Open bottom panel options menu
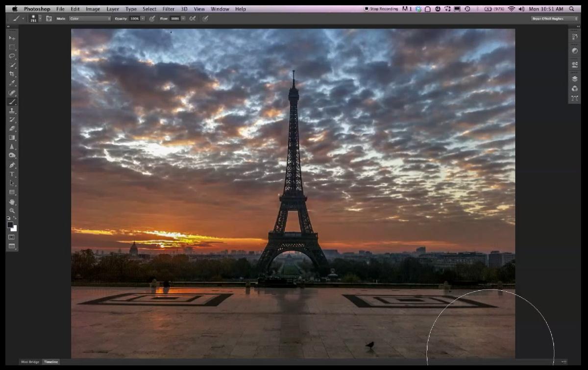The width and height of the screenshot is (588, 370). pyautogui.click(x=564, y=362)
